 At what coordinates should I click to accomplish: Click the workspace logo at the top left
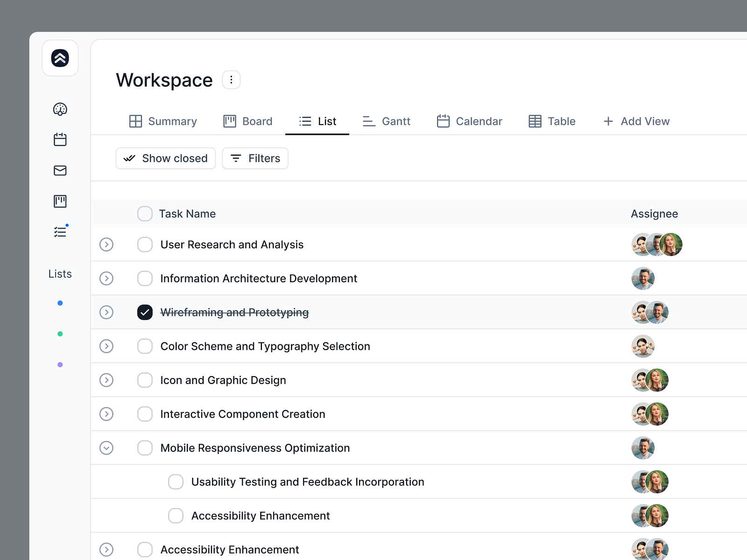tap(60, 58)
